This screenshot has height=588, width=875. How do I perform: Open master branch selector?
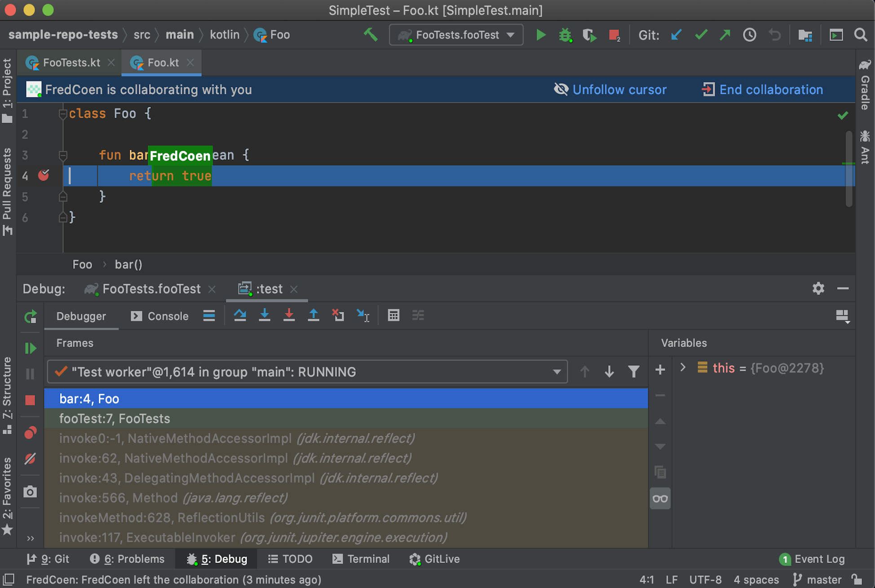[817, 579]
